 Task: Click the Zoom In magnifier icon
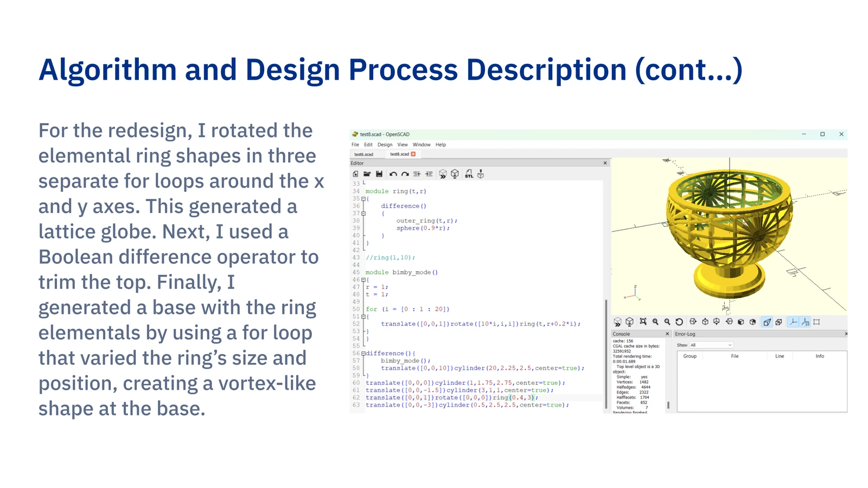tap(655, 322)
